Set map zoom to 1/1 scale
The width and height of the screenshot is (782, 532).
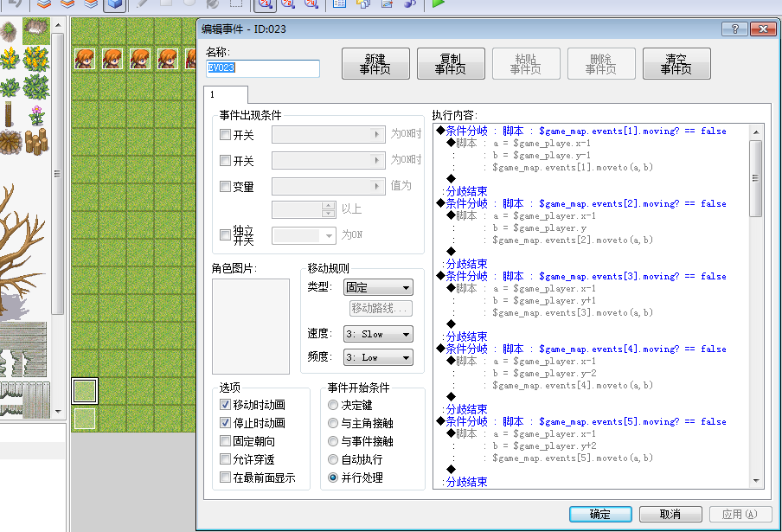(x=266, y=4)
